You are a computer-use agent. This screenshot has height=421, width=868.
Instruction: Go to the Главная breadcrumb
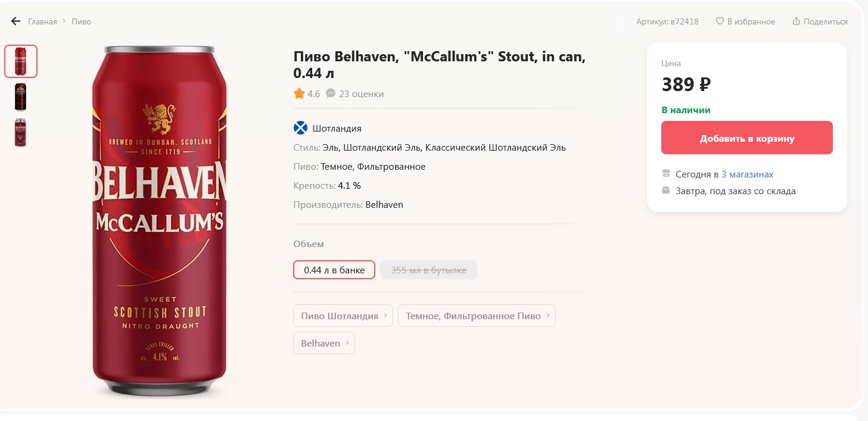tap(42, 21)
